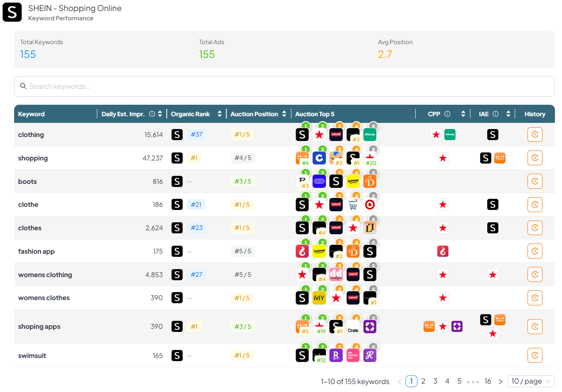The height and width of the screenshot is (392, 562).
Task: Click the Daily Est. Impr. info icon
Action: pos(152,114)
